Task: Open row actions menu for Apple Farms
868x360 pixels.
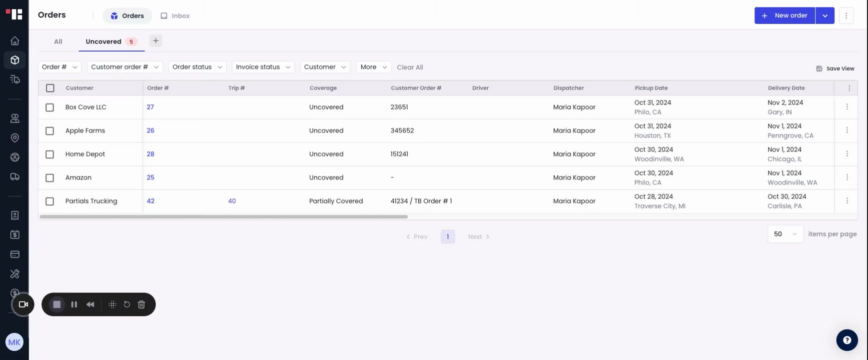Action: 847,130
